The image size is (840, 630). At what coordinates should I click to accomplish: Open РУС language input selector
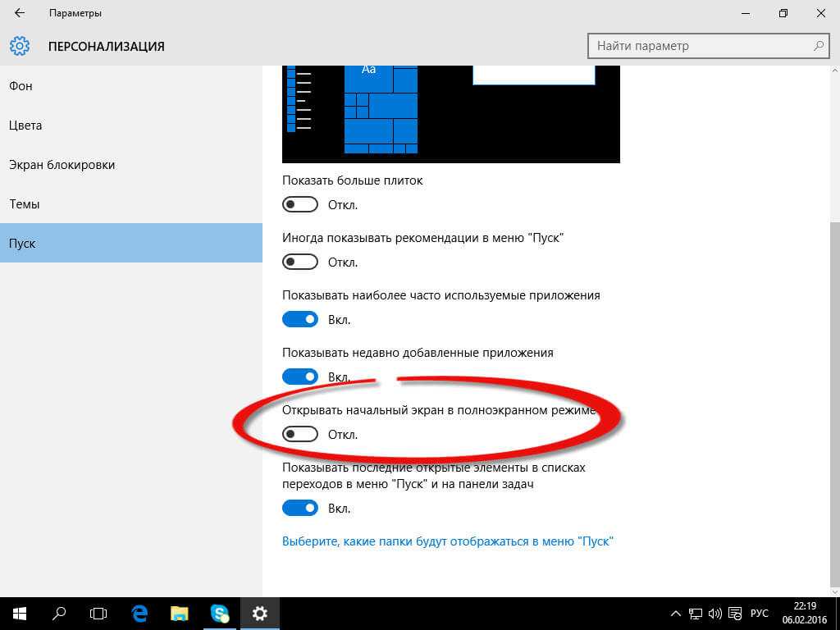point(760,613)
